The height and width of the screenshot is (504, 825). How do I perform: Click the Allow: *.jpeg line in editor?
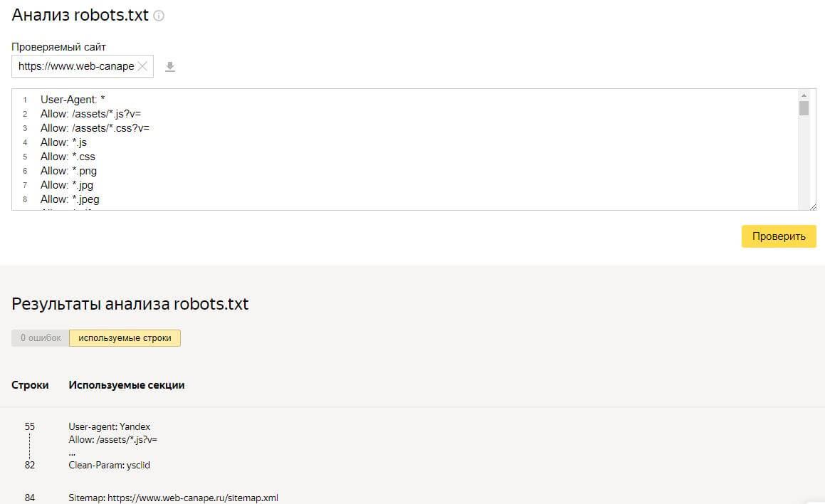tap(70, 199)
